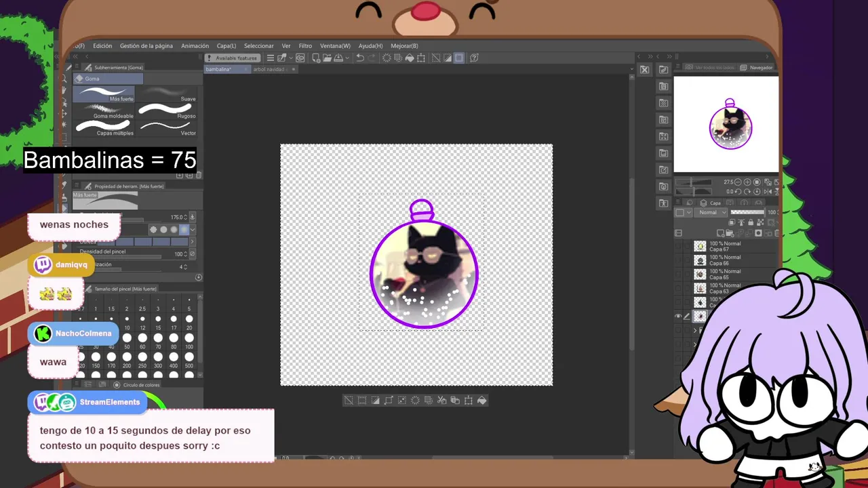The image size is (868, 488).
Task: Click the Invert selection icon in command bar
Action: 448,58
